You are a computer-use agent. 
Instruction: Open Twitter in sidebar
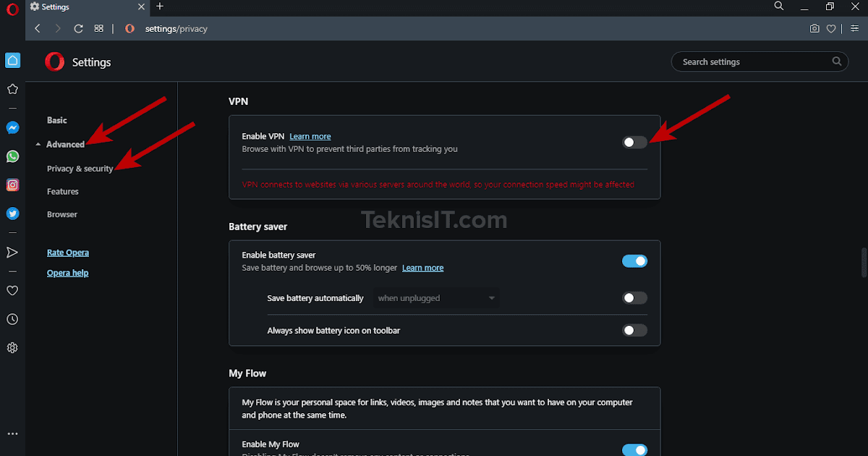[12, 214]
